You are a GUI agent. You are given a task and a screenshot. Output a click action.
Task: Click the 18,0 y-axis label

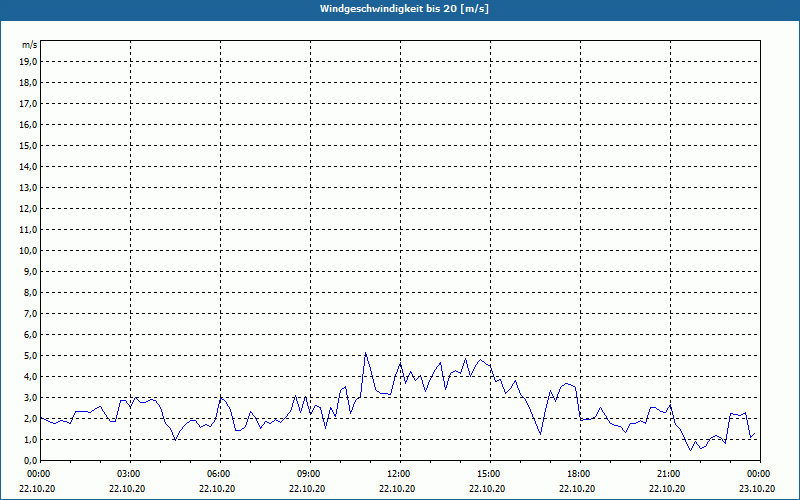28,83
